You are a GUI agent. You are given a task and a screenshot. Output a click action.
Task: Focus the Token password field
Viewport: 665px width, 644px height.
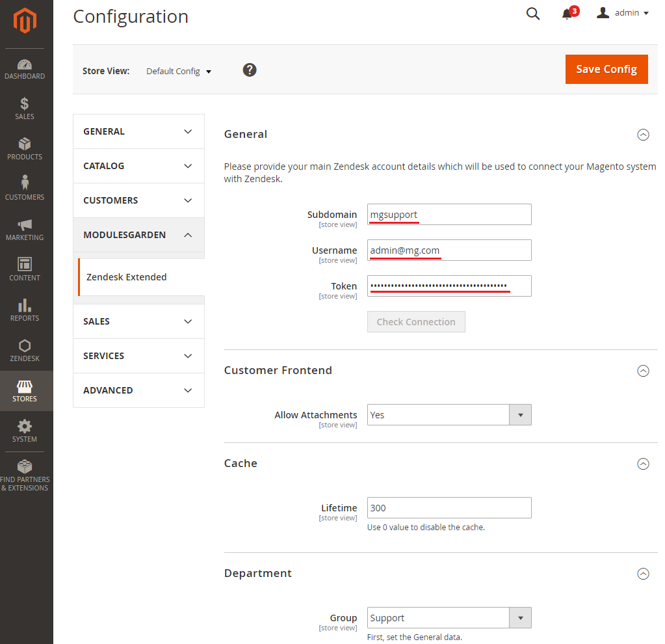(449, 286)
